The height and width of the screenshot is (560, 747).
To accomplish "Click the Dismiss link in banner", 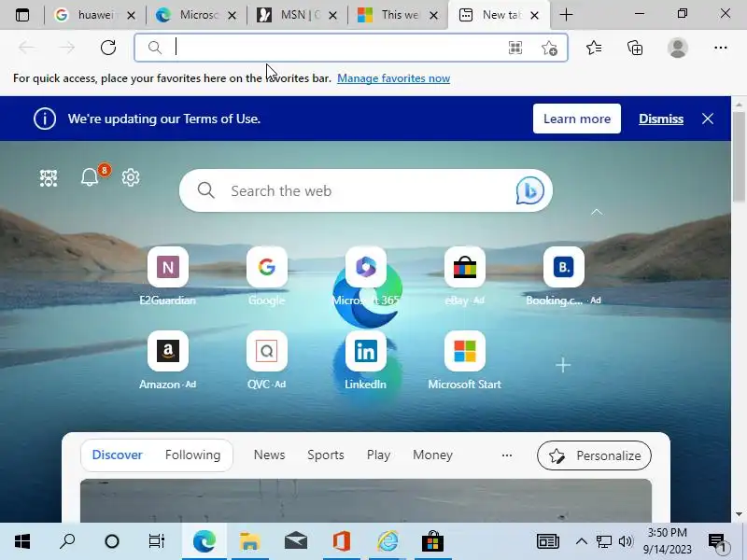I will (x=661, y=119).
